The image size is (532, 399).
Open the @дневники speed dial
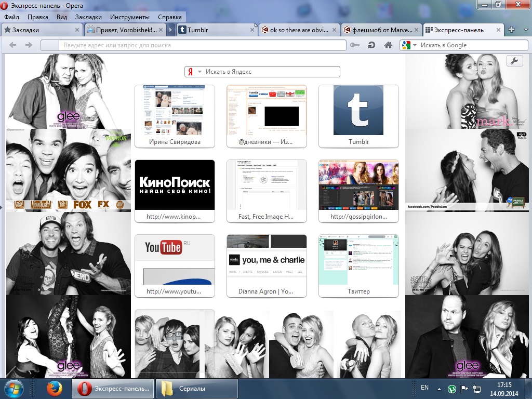click(x=267, y=116)
